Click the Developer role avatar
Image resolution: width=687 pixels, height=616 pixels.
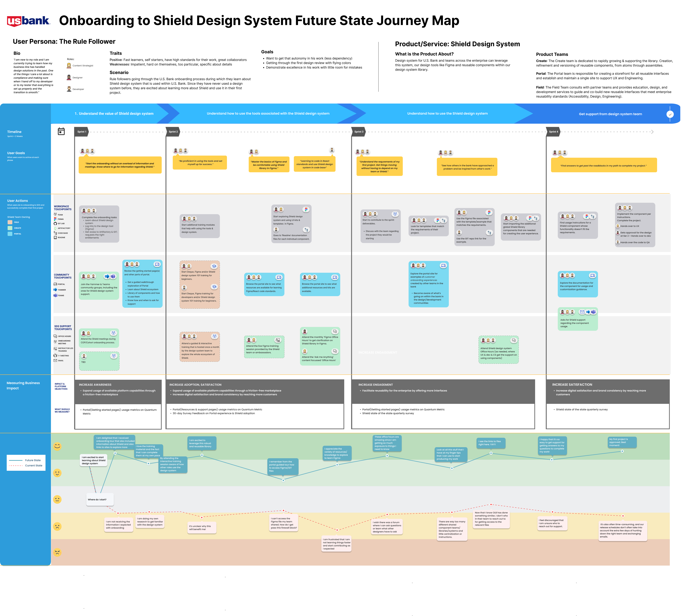(69, 89)
